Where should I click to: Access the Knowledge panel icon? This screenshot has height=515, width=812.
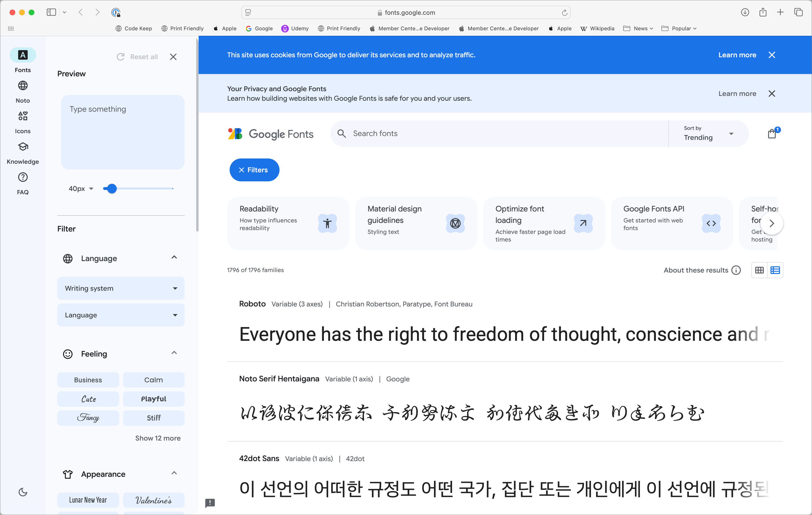tap(22, 147)
